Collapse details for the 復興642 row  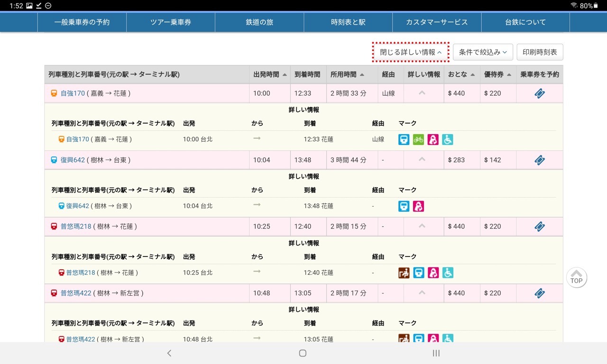pyautogui.click(x=422, y=160)
